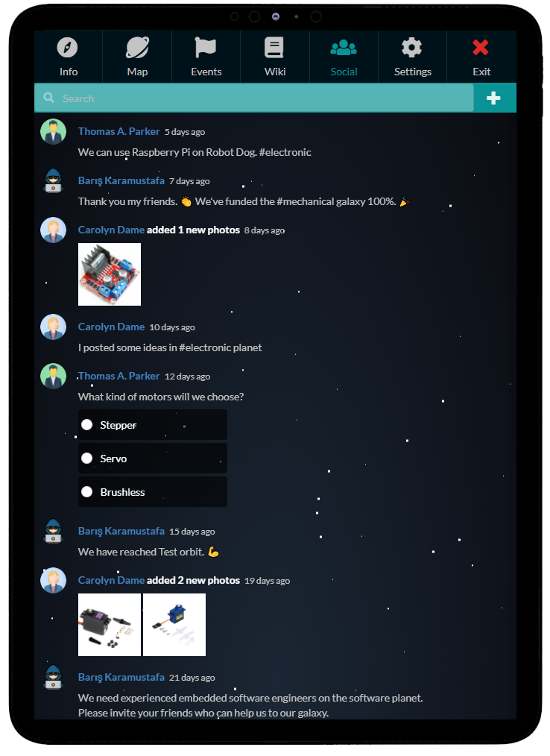Image resolution: width=550 pixels, height=756 pixels.
Task: Click Carolyn Dame's avatar, 19 days ago
Action: click(53, 581)
